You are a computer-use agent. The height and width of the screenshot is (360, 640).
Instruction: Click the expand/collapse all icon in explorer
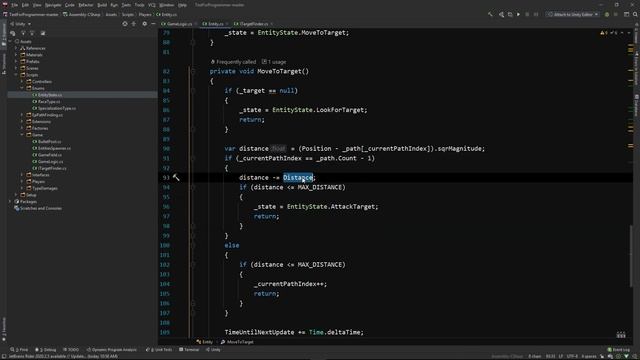(133, 24)
